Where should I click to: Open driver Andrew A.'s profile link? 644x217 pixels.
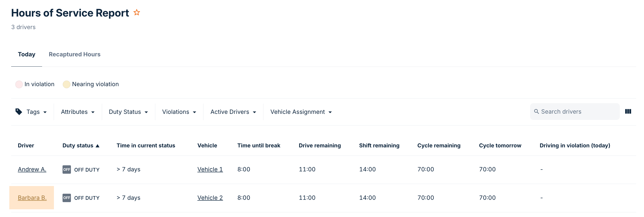(32, 170)
